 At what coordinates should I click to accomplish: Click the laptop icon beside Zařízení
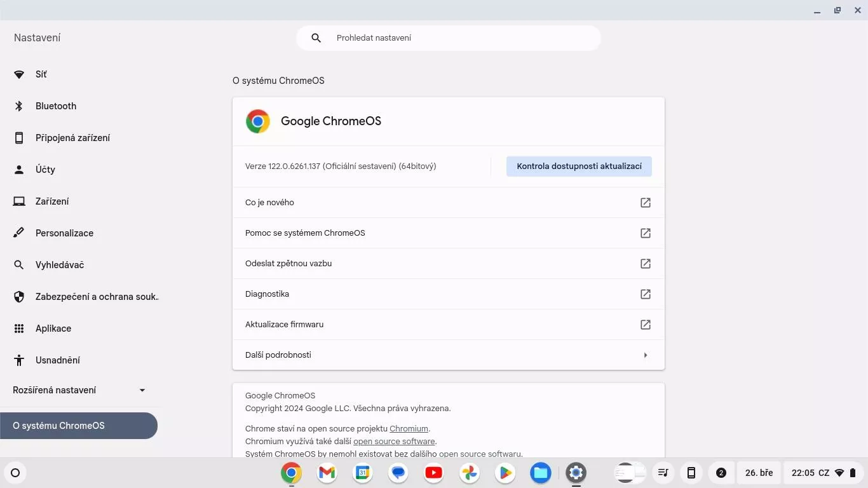pos(19,201)
